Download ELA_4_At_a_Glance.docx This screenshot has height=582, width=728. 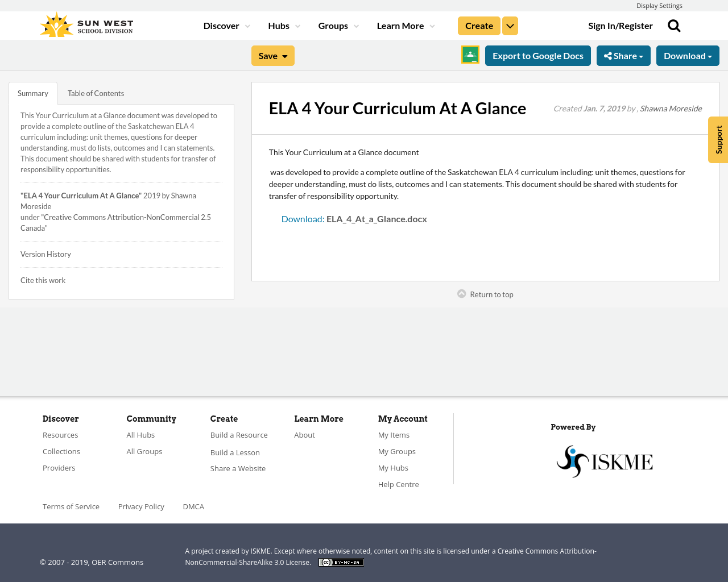(x=377, y=218)
